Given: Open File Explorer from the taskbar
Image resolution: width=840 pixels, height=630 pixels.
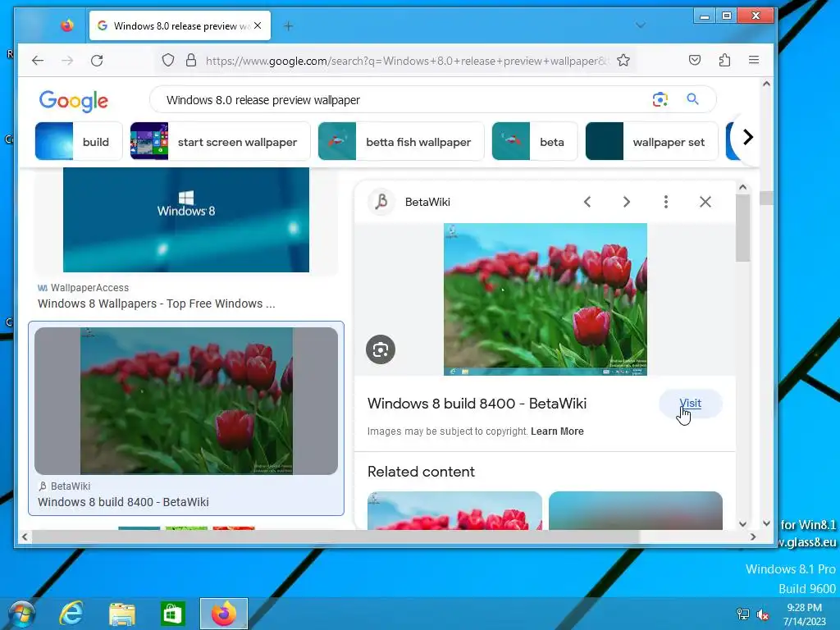Looking at the screenshot, I should (x=122, y=614).
